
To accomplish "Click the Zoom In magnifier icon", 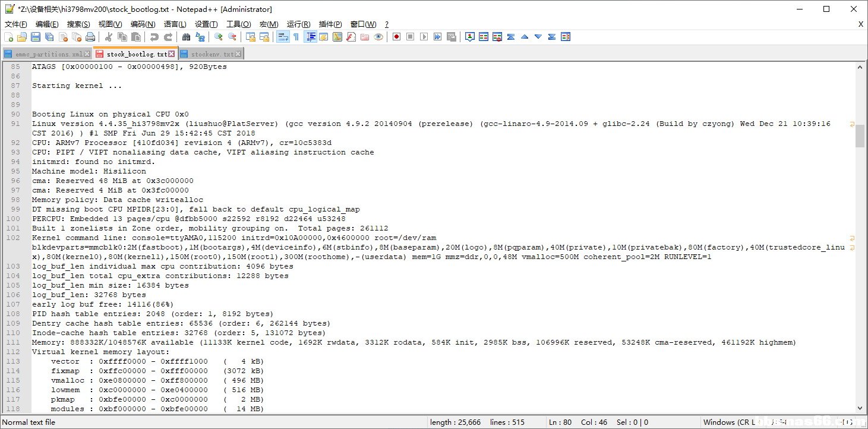I will (219, 37).
